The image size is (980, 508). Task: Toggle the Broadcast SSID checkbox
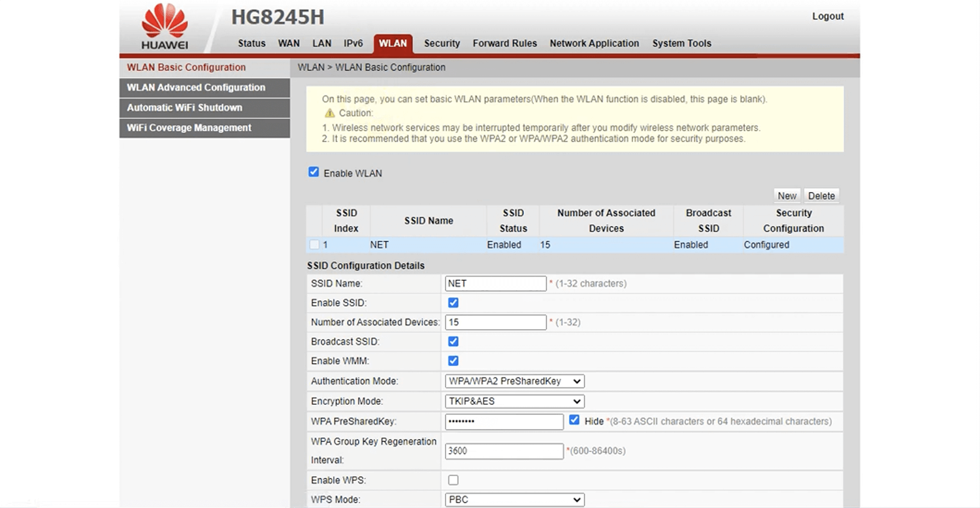(453, 341)
